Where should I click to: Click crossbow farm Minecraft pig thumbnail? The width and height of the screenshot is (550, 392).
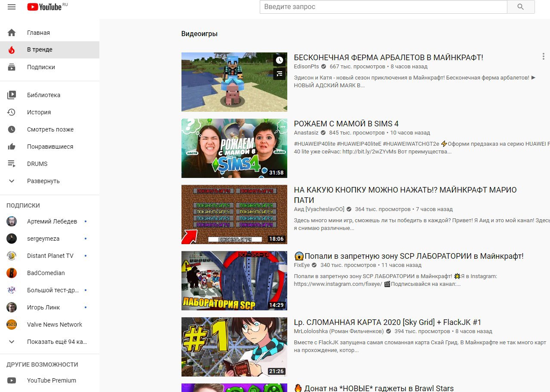(x=234, y=82)
